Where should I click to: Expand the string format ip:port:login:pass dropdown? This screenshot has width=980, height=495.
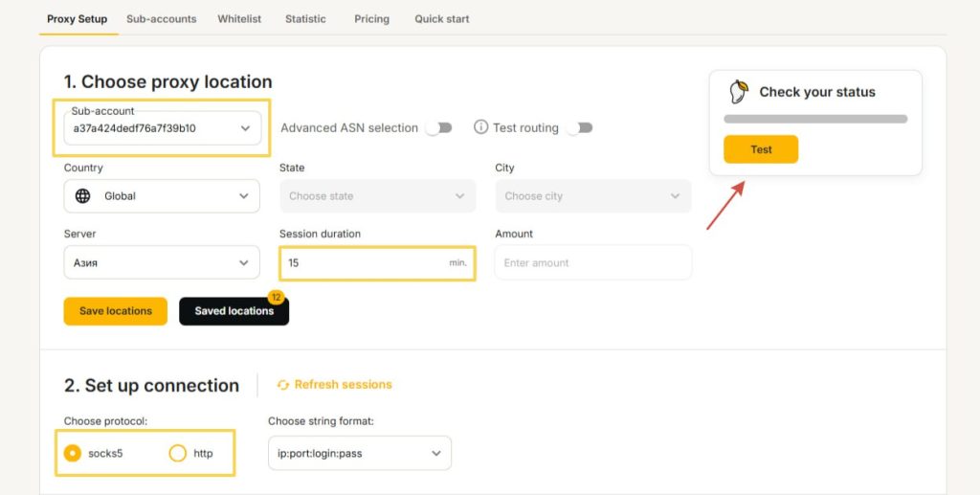pyautogui.click(x=359, y=453)
